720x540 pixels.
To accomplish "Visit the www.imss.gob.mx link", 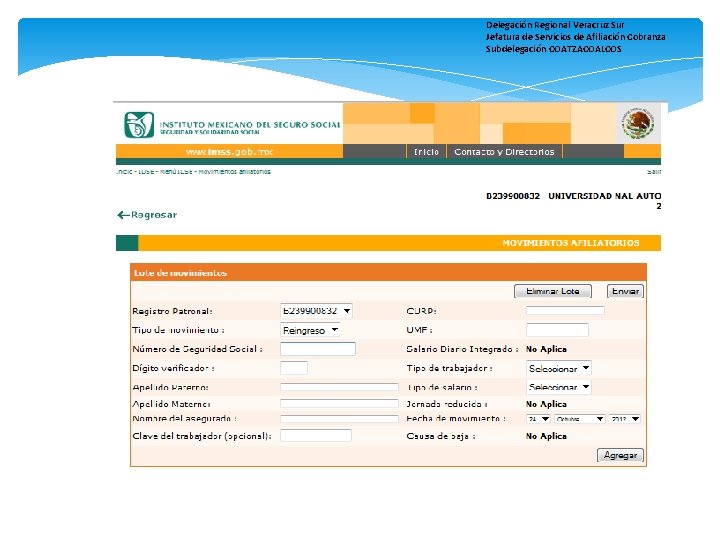I will point(229,152).
